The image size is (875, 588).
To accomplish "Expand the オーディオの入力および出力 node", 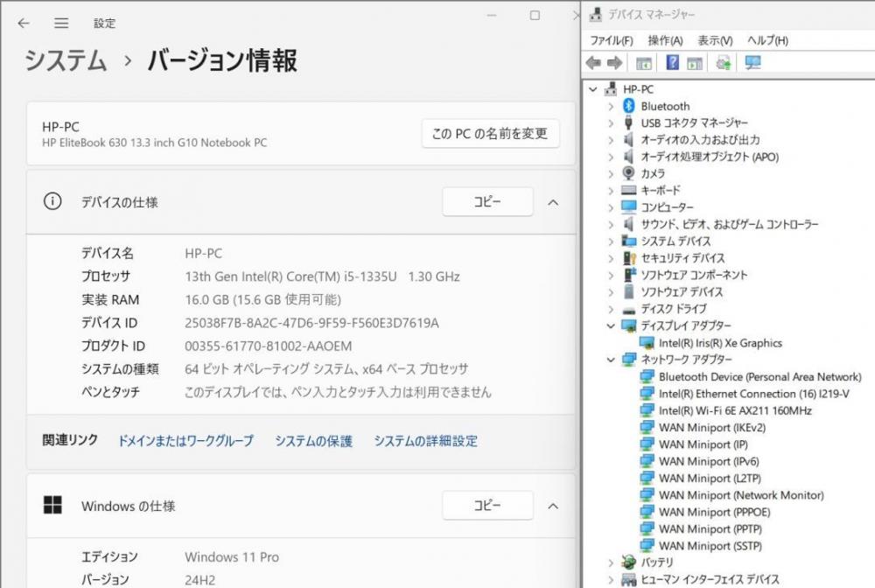I will [x=611, y=140].
